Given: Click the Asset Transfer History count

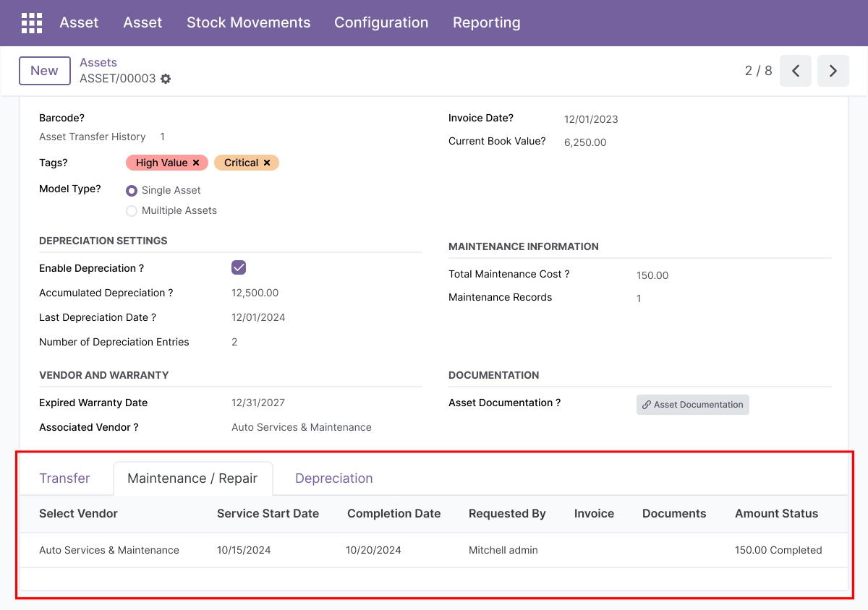Looking at the screenshot, I should (x=163, y=137).
